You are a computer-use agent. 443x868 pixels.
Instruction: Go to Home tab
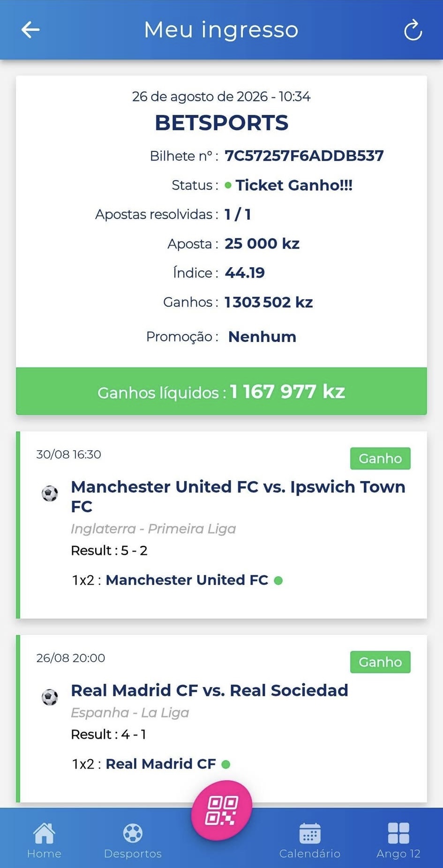[44, 841]
